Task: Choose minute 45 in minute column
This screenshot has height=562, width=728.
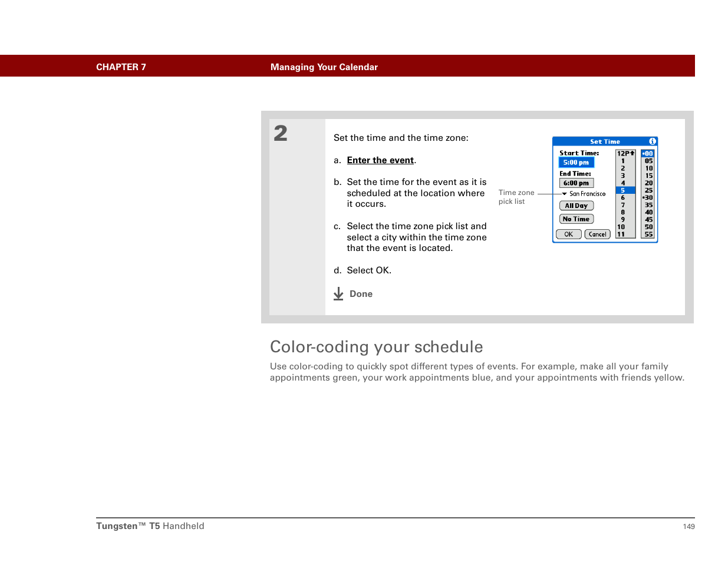Action: coord(648,220)
